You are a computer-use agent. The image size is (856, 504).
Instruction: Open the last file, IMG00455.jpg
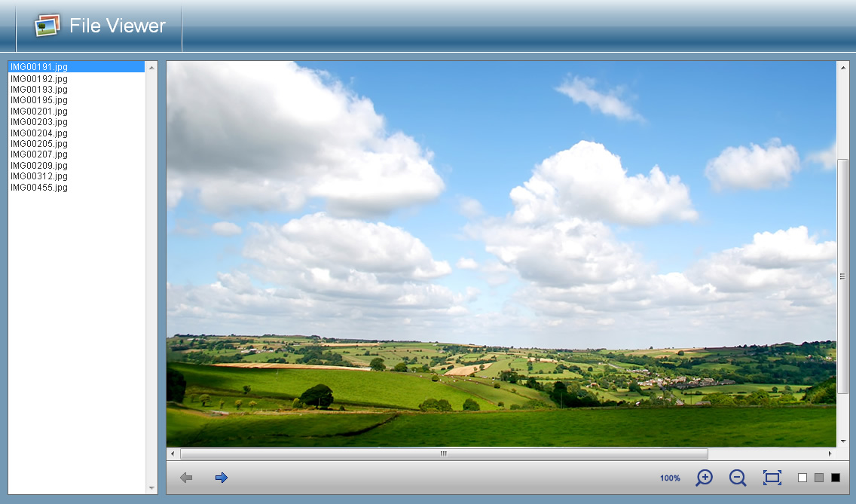39,188
